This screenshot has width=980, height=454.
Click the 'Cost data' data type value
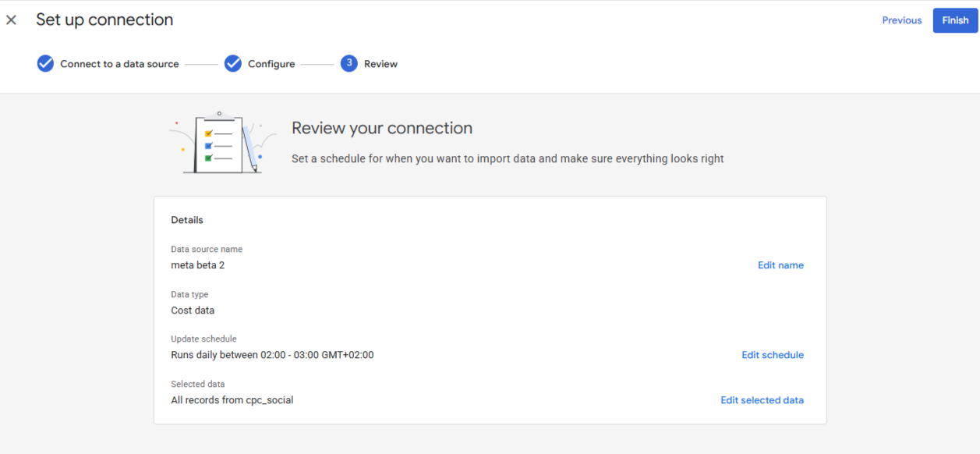point(193,310)
